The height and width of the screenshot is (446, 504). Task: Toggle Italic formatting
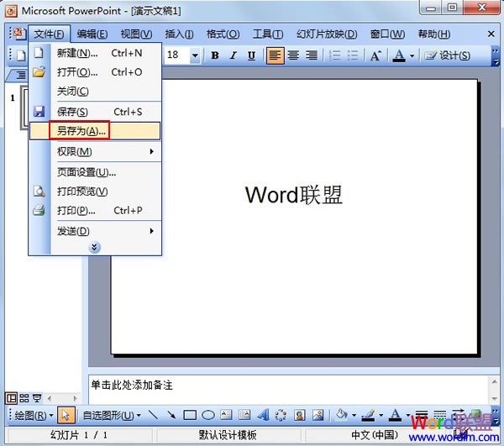coord(233,55)
